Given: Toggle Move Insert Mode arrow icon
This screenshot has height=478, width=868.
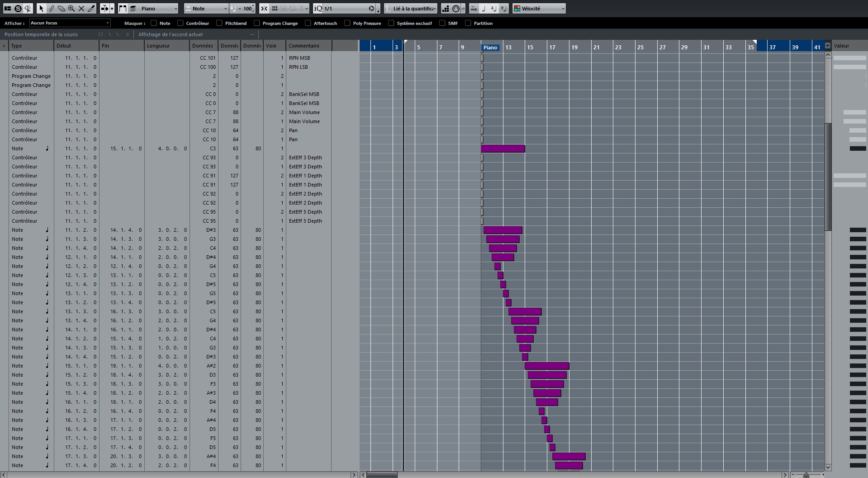Looking at the screenshot, I should 474,8.
